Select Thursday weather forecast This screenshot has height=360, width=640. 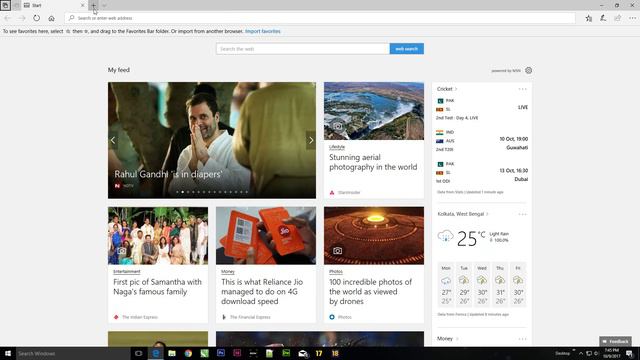click(x=500, y=284)
